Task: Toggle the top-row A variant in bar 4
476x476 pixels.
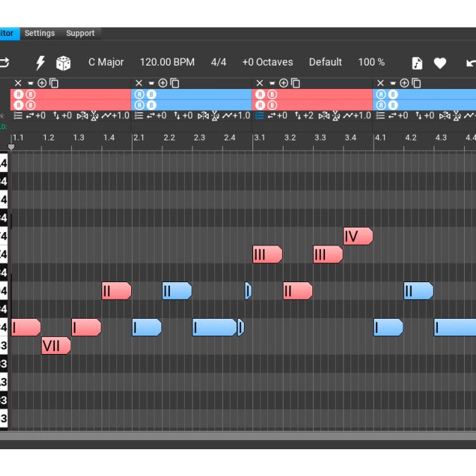Action: coord(381,94)
